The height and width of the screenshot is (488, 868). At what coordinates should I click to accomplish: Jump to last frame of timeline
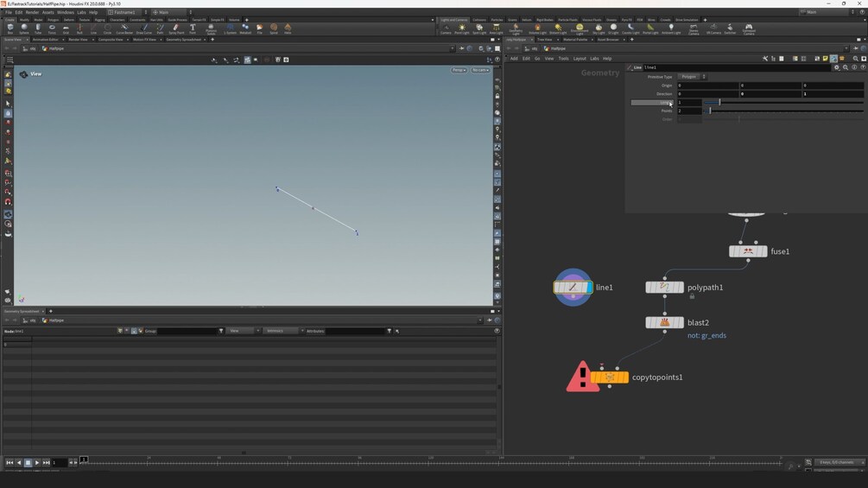tap(46, 463)
